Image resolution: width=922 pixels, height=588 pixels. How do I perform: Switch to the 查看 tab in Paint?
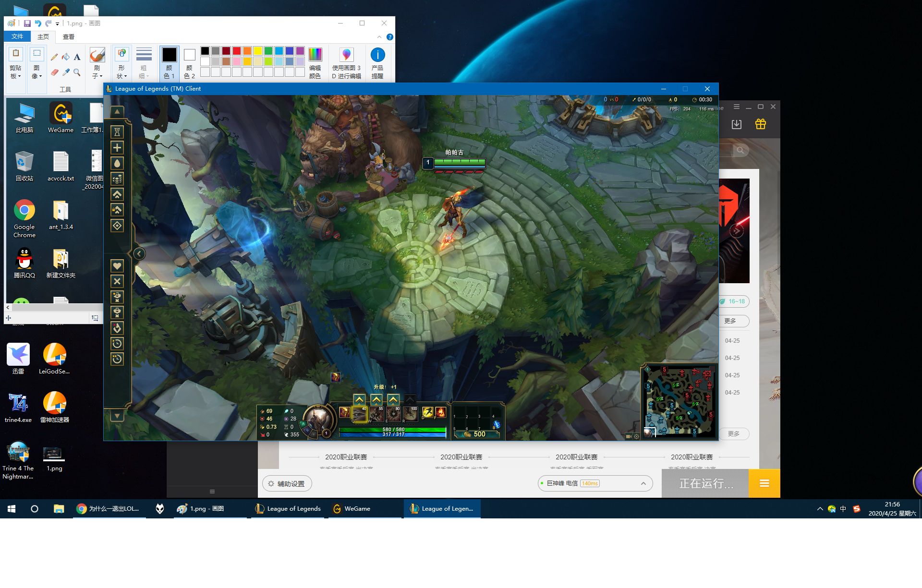tap(69, 36)
